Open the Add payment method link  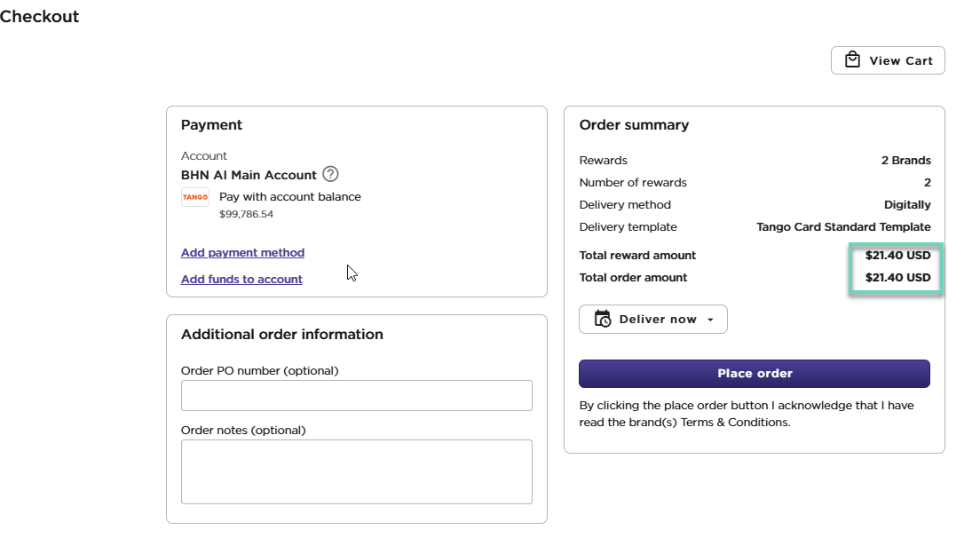(242, 253)
